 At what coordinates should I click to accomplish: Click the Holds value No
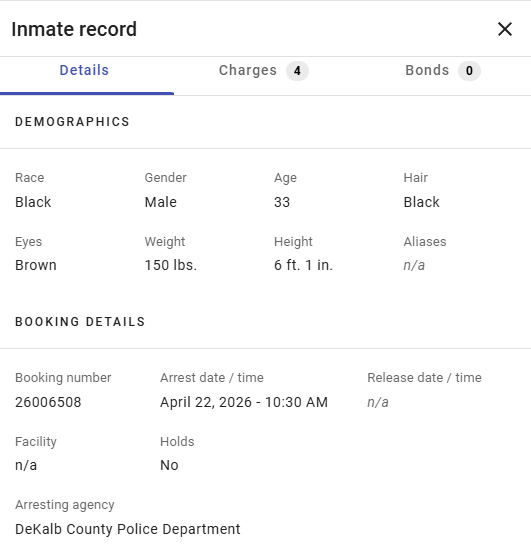[x=169, y=465]
